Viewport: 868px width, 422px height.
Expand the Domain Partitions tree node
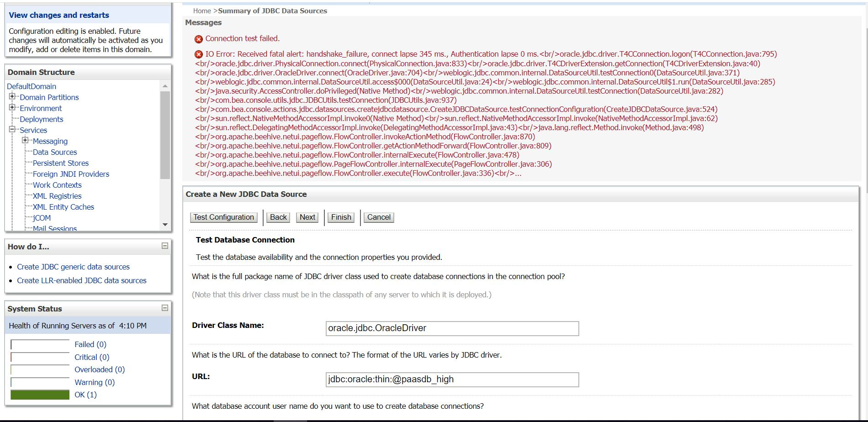pyautogui.click(x=12, y=96)
